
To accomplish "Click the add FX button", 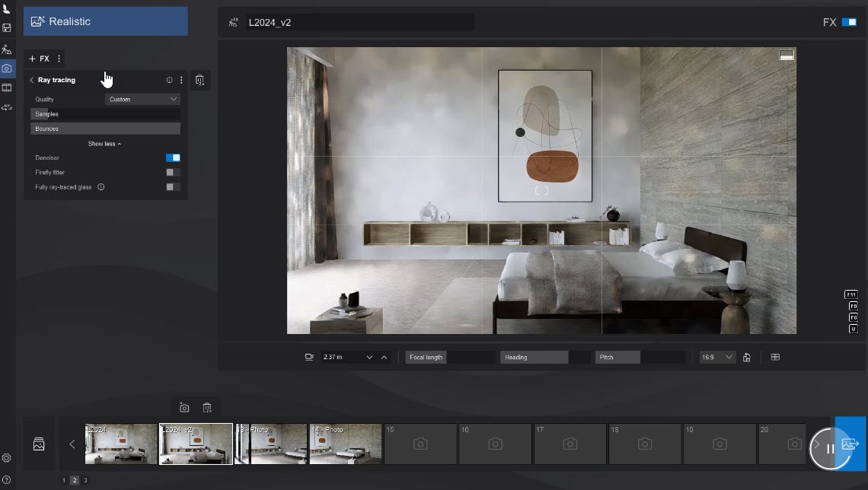I will coord(40,59).
